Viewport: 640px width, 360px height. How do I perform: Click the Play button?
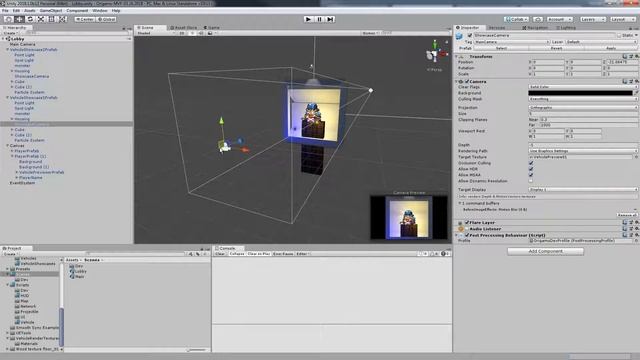(309, 19)
